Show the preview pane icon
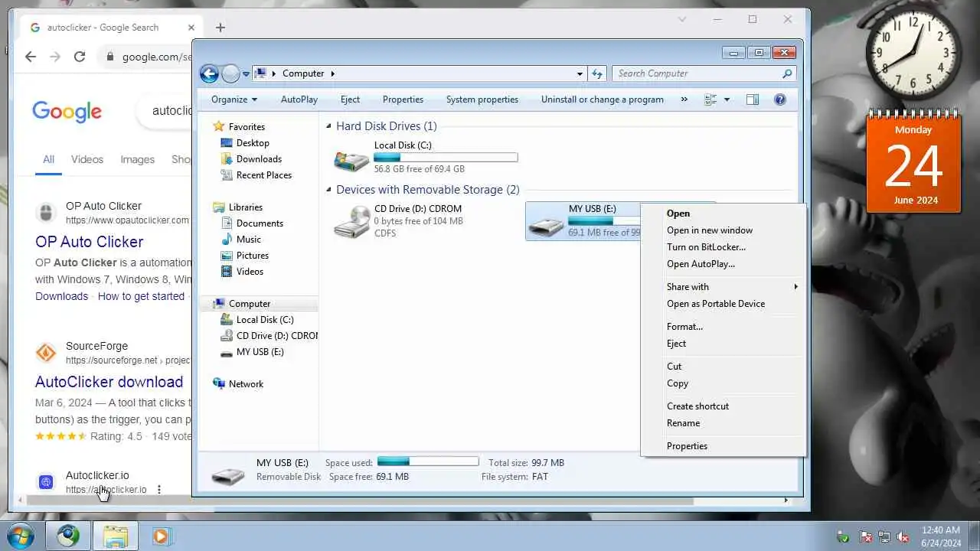Screen dimensions: 980x551 (753, 99)
